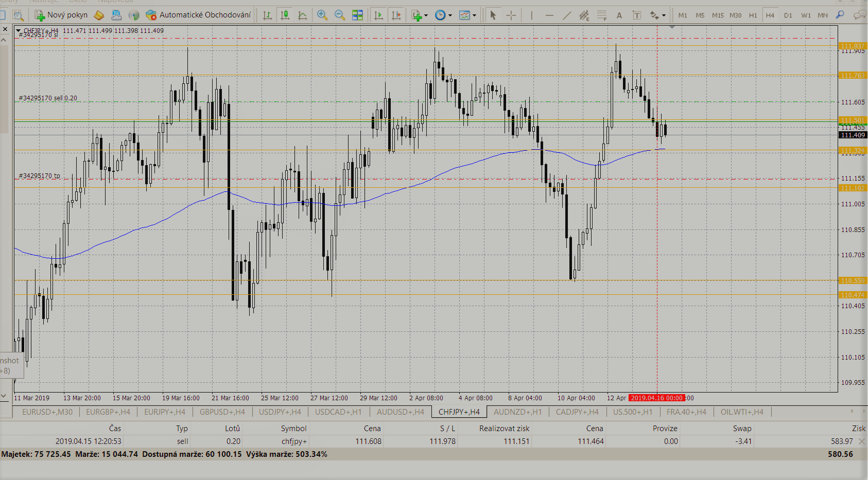Open the market watch magnifier-chart icon
The width and height of the screenshot is (868, 480).
pos(18,15)
